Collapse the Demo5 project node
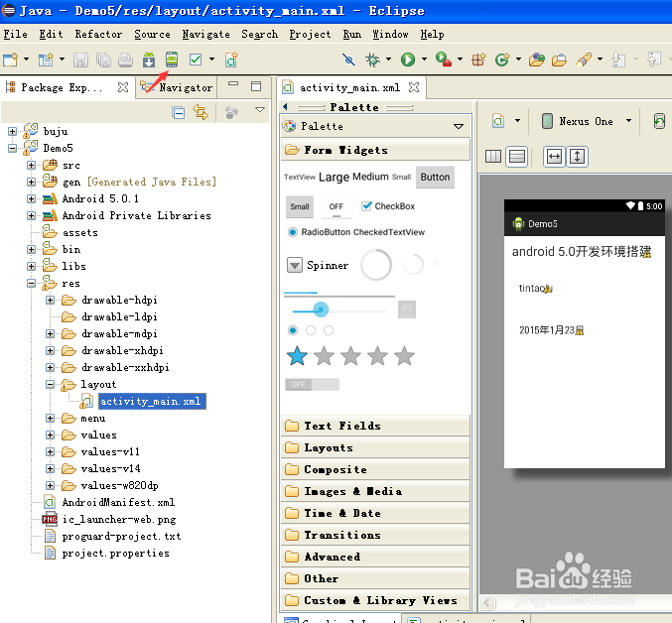Image resolution: width=672 pixels, height=623 pixels. tap(12, 148)
